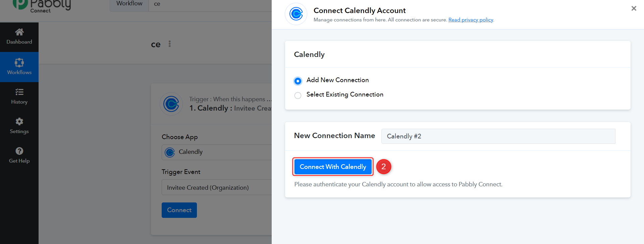Image resolution: width=644 pixels, height=244 pixels.
Task: Click the Pabbly Connect logo
Action: (x=42, y=6)
